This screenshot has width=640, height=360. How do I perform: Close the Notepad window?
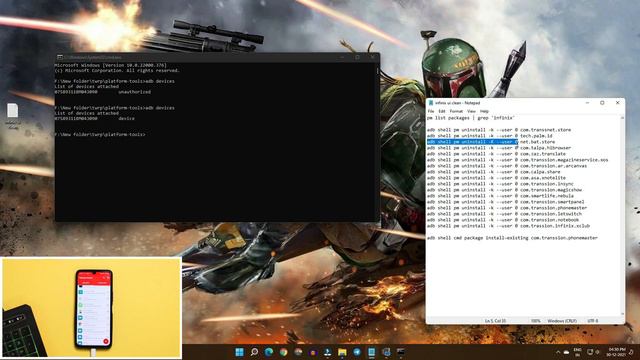coord(618,103)
